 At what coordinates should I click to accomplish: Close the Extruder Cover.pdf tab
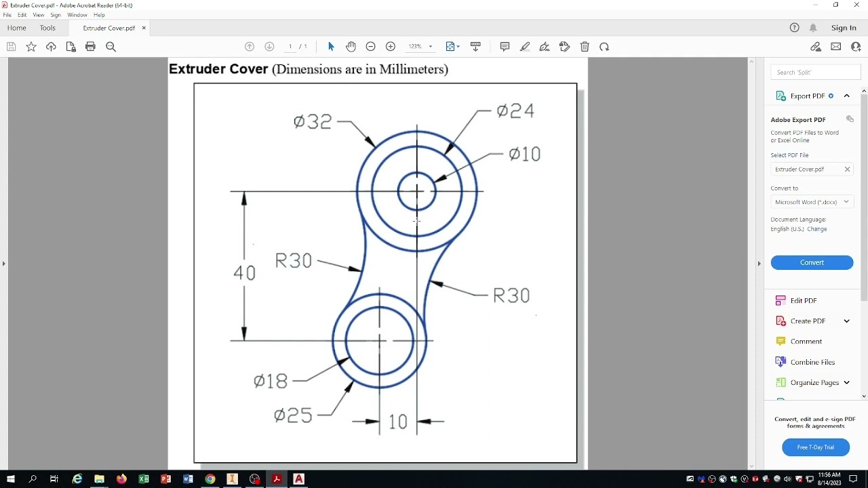(x=144, y=28)
